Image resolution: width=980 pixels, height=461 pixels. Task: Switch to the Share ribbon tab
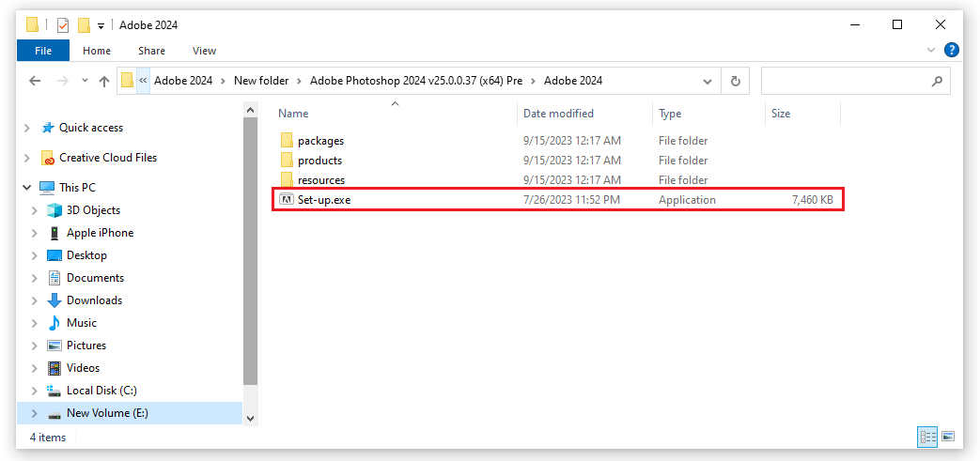(151, 51)
